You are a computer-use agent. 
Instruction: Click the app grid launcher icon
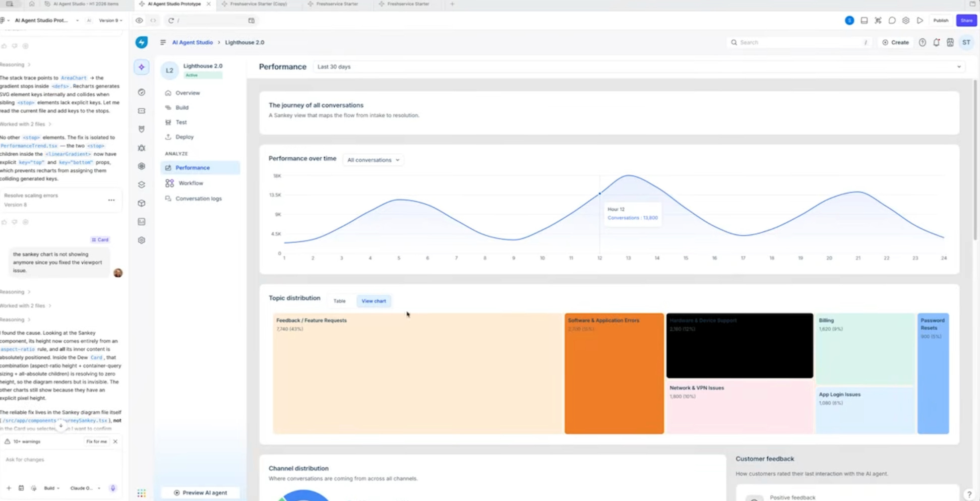click(x=142, y=493)
